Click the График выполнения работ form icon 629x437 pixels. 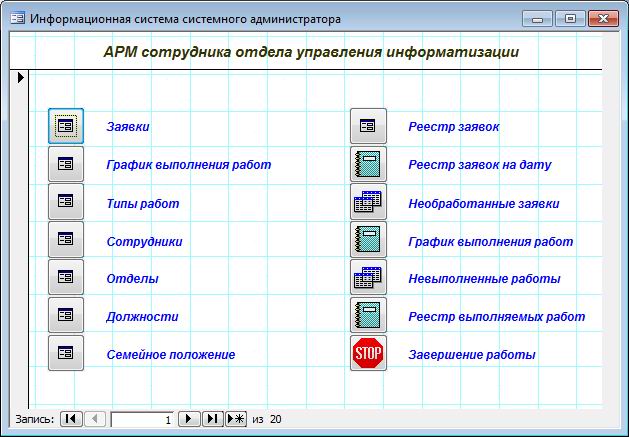coord(66,164)
